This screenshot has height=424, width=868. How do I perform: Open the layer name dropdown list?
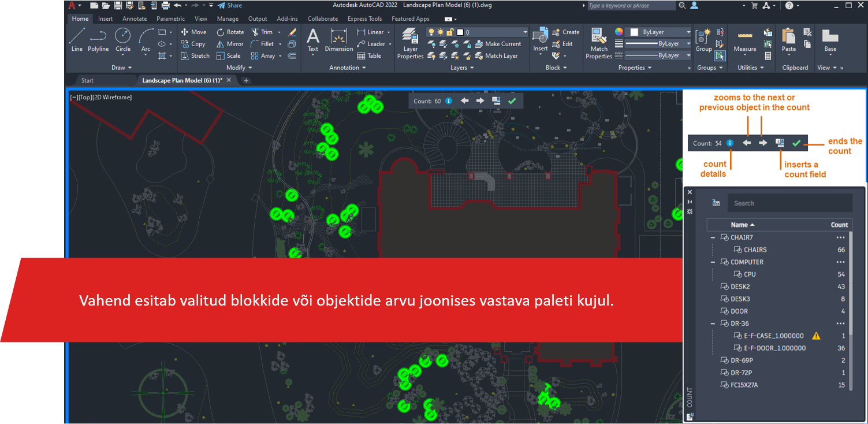coord(524,32)
